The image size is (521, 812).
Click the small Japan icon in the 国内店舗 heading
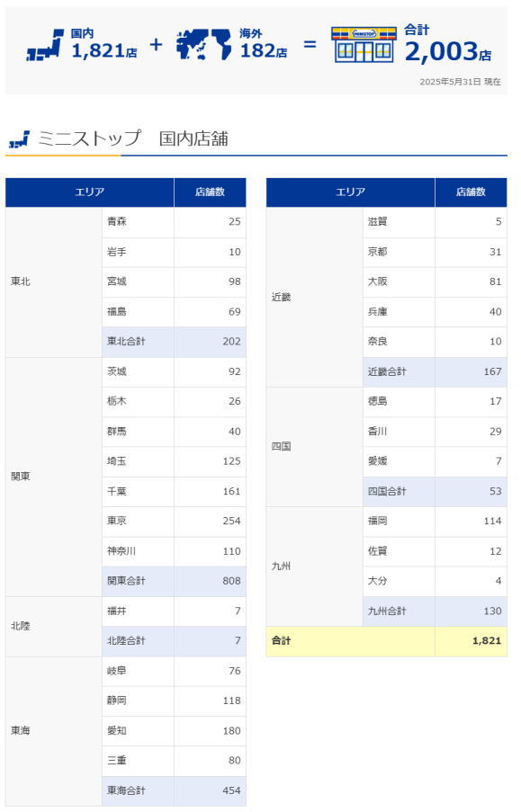19,139
